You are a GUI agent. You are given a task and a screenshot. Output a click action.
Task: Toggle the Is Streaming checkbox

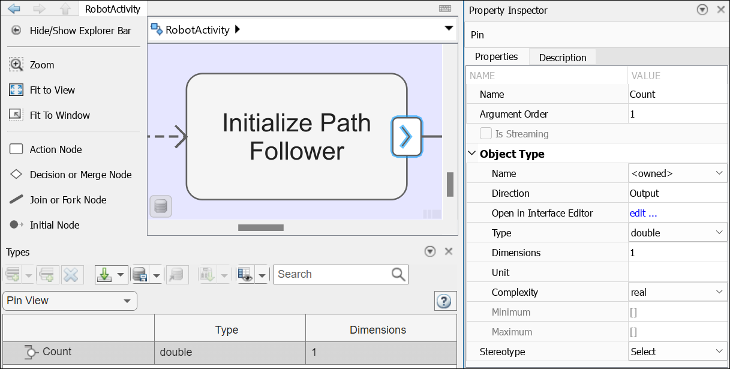coord(486,134)
